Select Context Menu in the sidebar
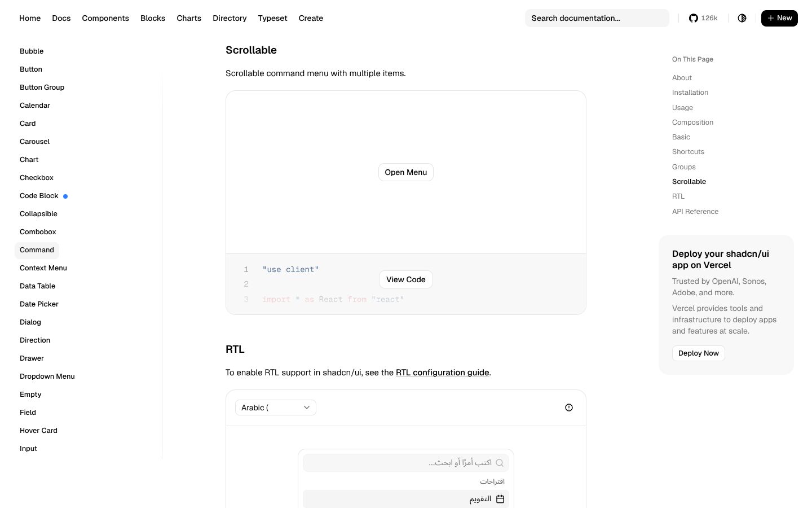 (43, 268)
